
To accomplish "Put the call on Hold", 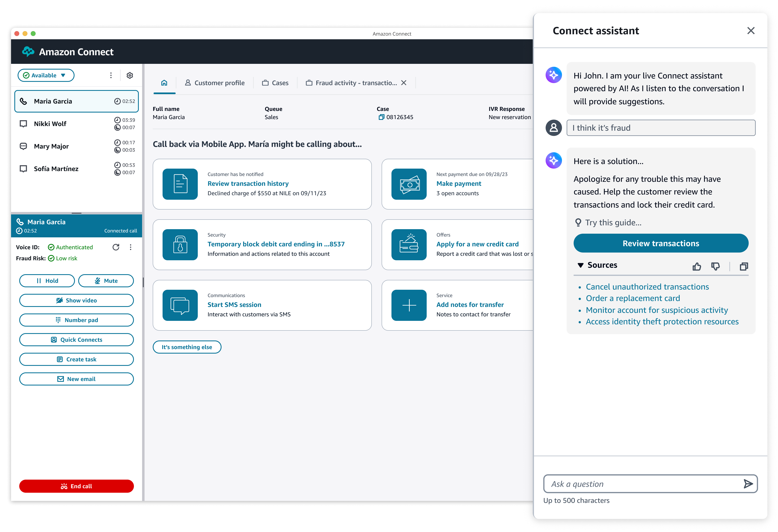I will (47, 281).
